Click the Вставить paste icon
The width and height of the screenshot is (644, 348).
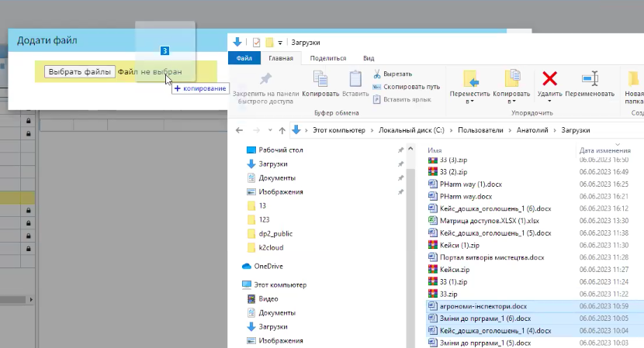(355, 79)
